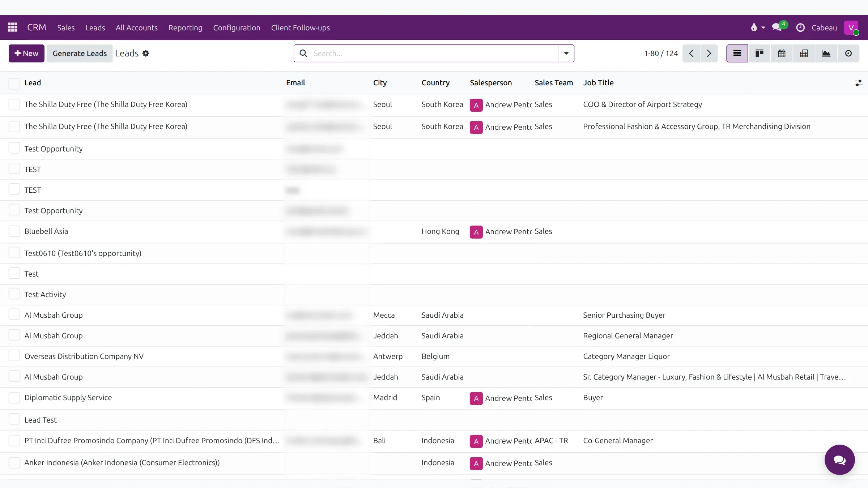Open the activities clock icon in top bar

point(800,27)
